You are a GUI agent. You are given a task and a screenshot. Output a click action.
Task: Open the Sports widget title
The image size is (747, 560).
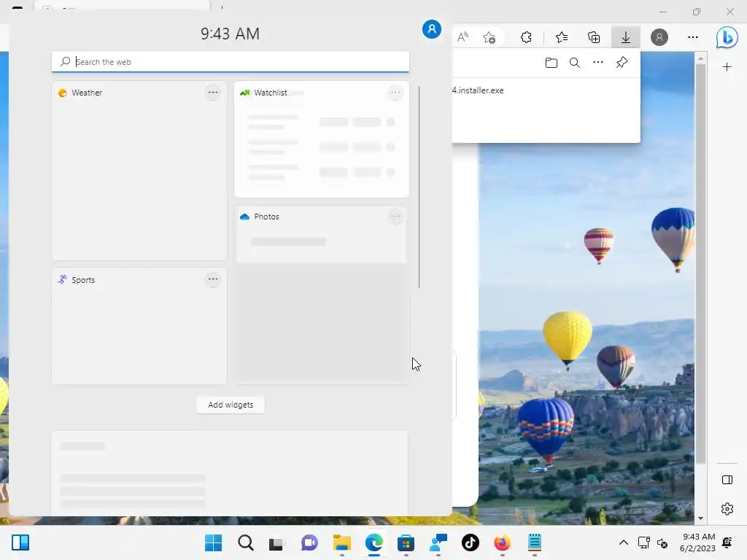click(x=83, y=280)
